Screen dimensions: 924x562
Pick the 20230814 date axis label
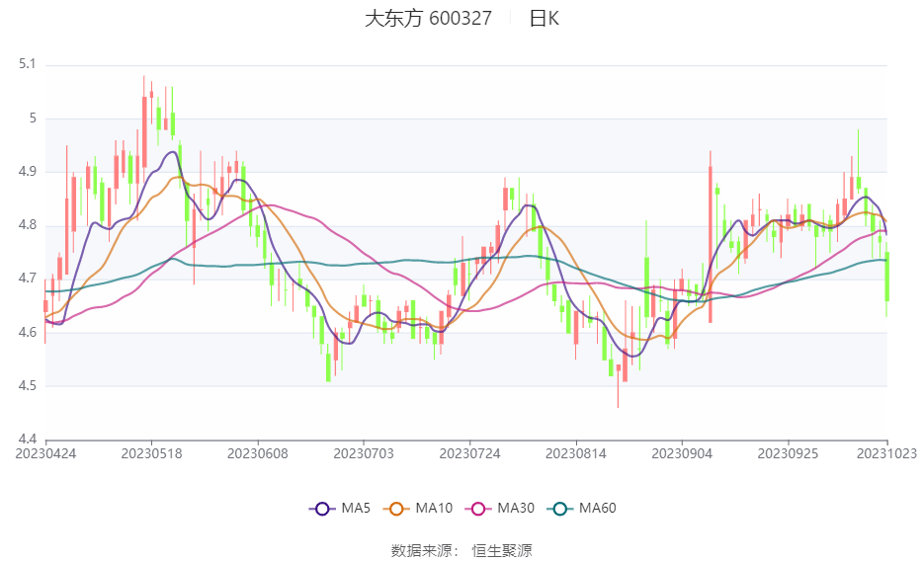(x=575, y=453)
